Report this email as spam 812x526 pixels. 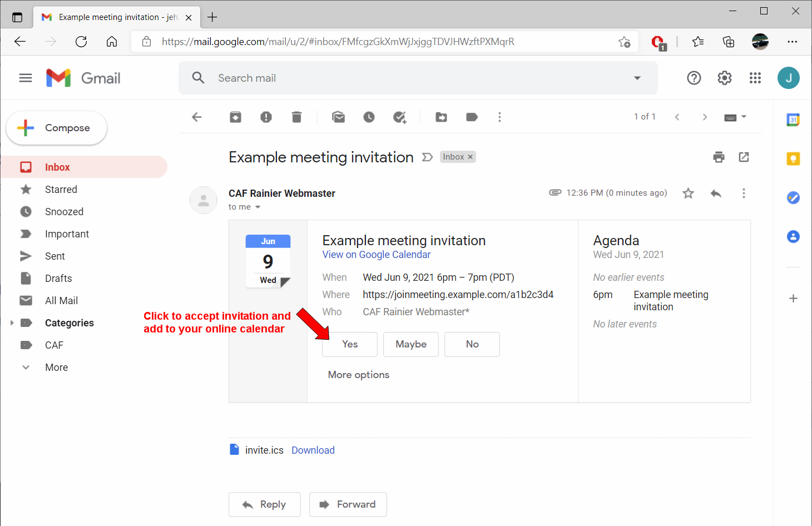pyautogui.click(x=266, y=117)
